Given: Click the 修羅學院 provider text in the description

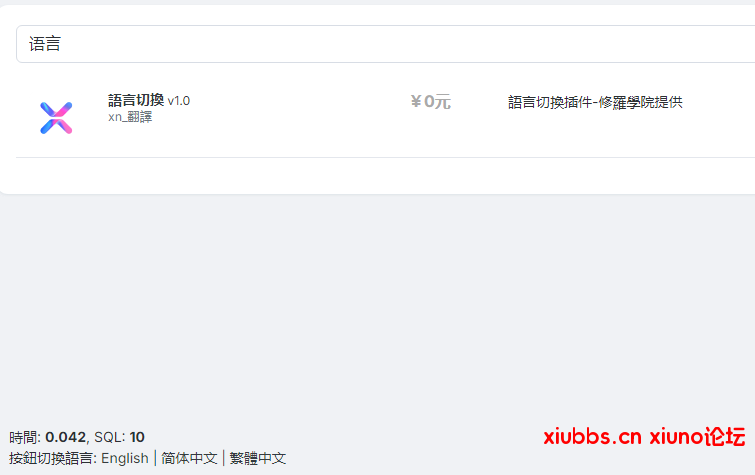Looking at the screenshot, I should 626,102.
